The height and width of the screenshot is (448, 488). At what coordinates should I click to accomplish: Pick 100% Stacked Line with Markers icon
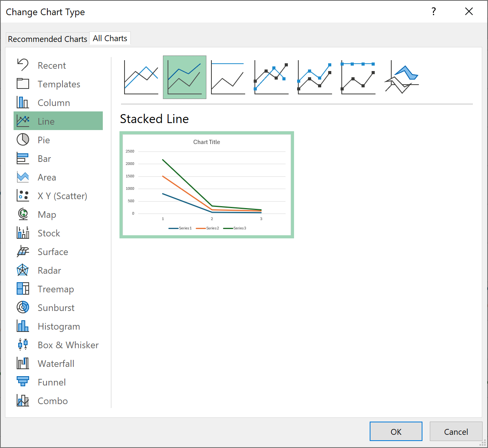coord(358,77)
